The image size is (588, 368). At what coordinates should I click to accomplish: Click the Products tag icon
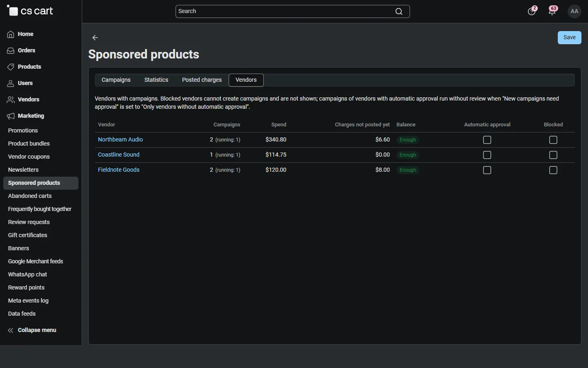(11, 67)
